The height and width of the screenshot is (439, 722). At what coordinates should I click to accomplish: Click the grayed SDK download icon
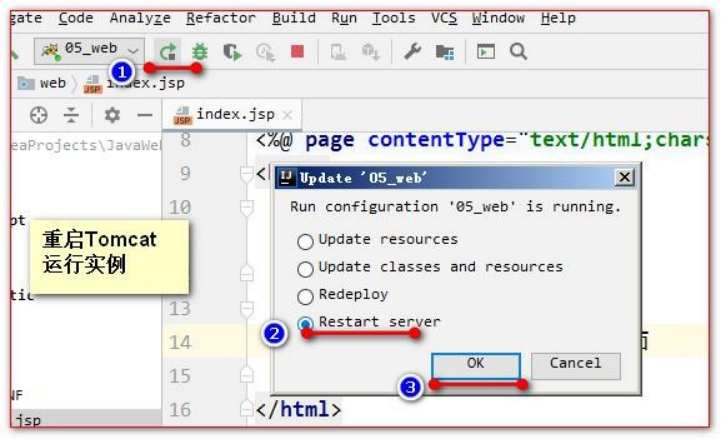tap(371, 52)
